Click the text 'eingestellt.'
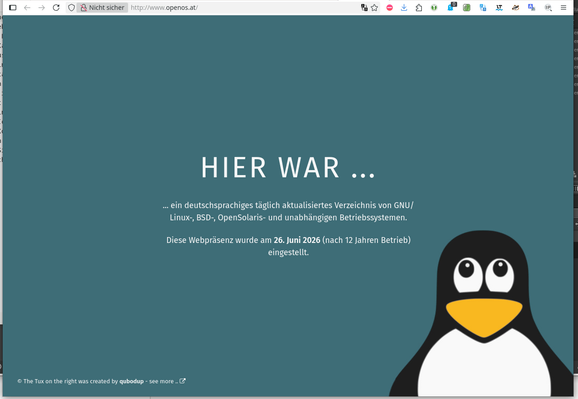This screenshot has height=399, width=578. point(288,253)
